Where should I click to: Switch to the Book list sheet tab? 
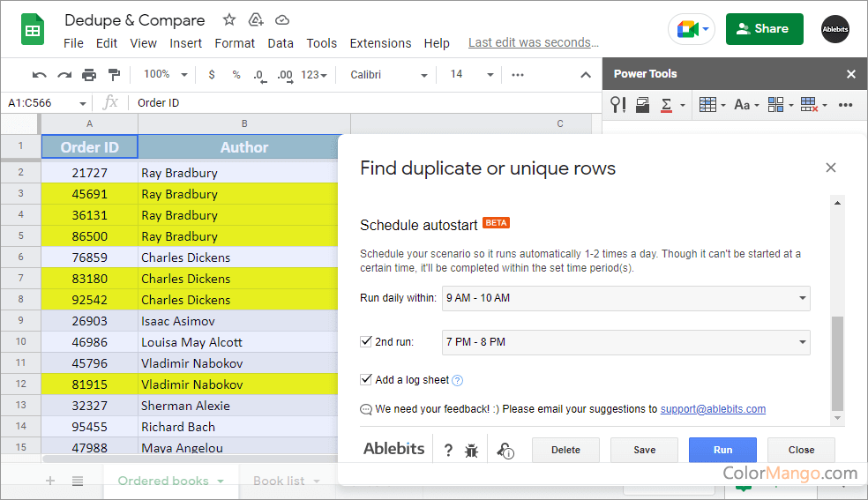coord(279,481)
